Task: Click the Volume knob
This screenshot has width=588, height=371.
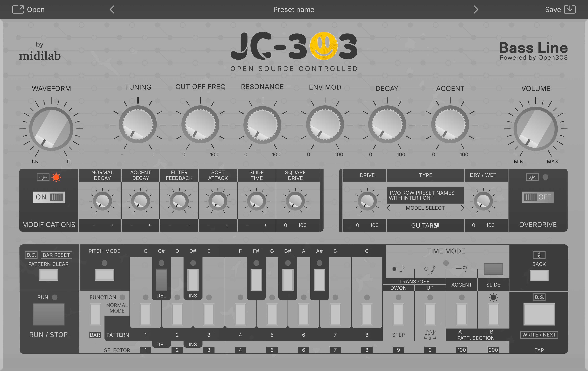Action: pyautogui.click(x=536, y=129)
